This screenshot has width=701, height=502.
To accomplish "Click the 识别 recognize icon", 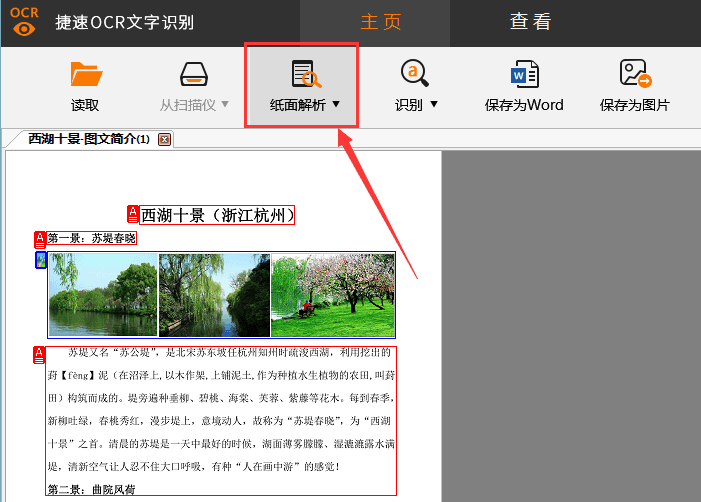I will click(x=415, y=75).
